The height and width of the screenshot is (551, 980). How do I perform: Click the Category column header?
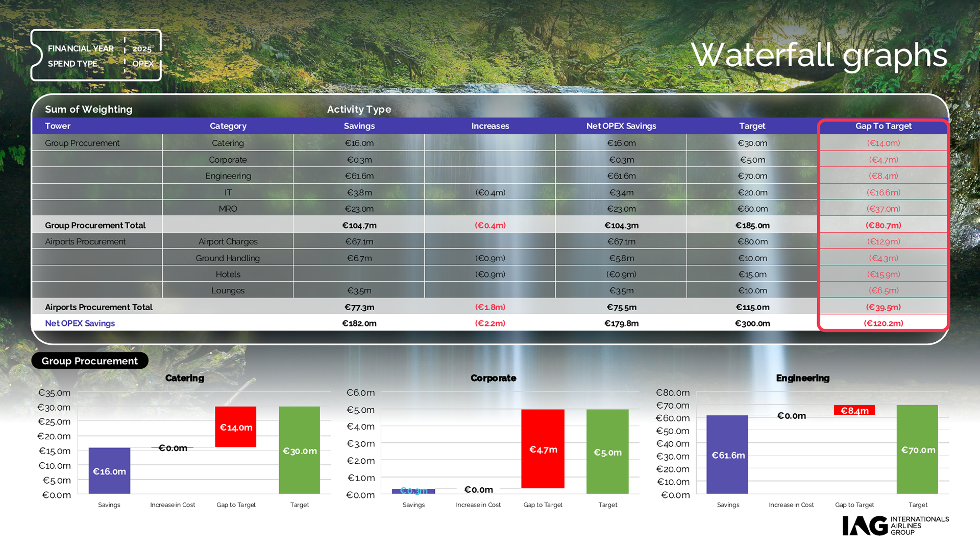point(228,126)
